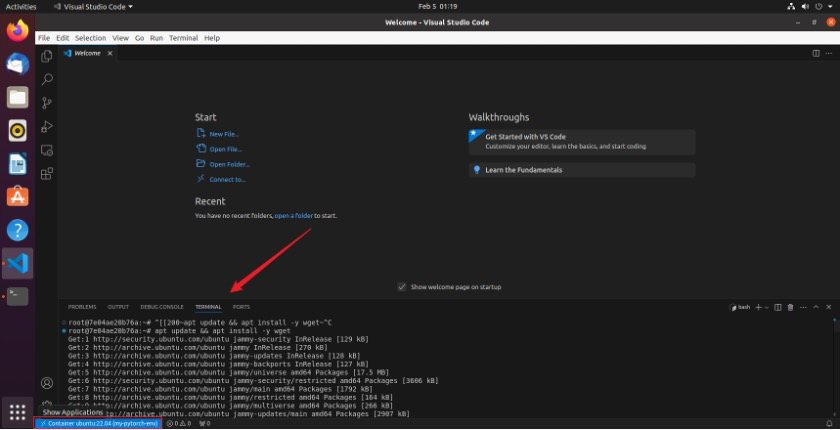
Task: Create a new terminal with the plus icon
Action: 758,307
